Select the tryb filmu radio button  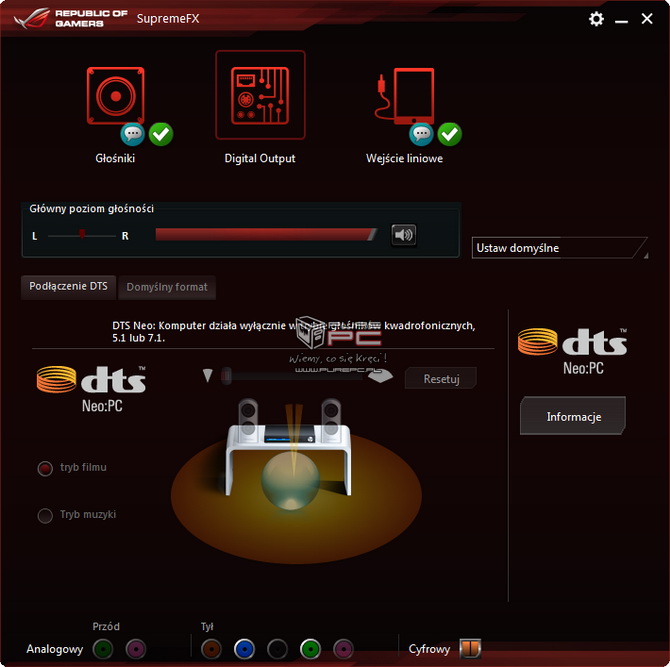click(45, 468)
